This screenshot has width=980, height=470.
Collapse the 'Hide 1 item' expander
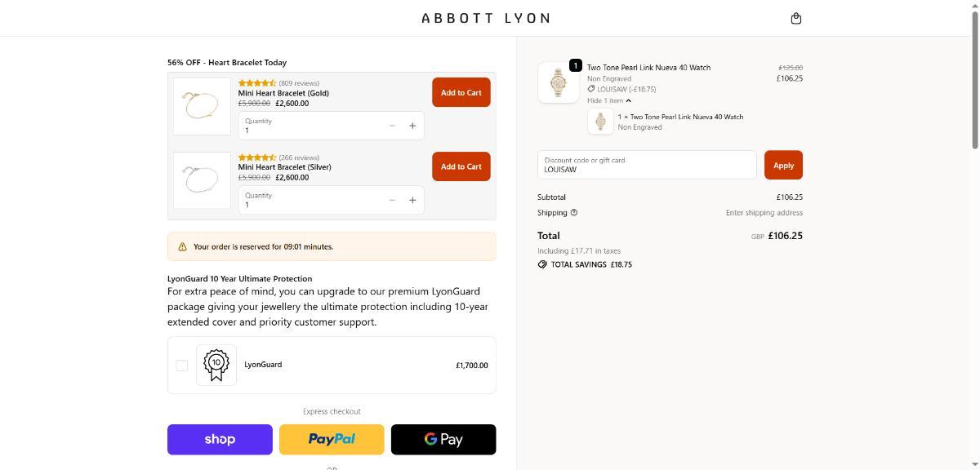tap(609, 100)
